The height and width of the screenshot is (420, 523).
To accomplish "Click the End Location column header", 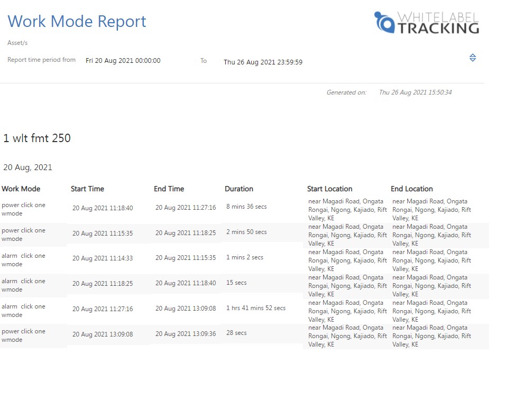I will [411, 189].
